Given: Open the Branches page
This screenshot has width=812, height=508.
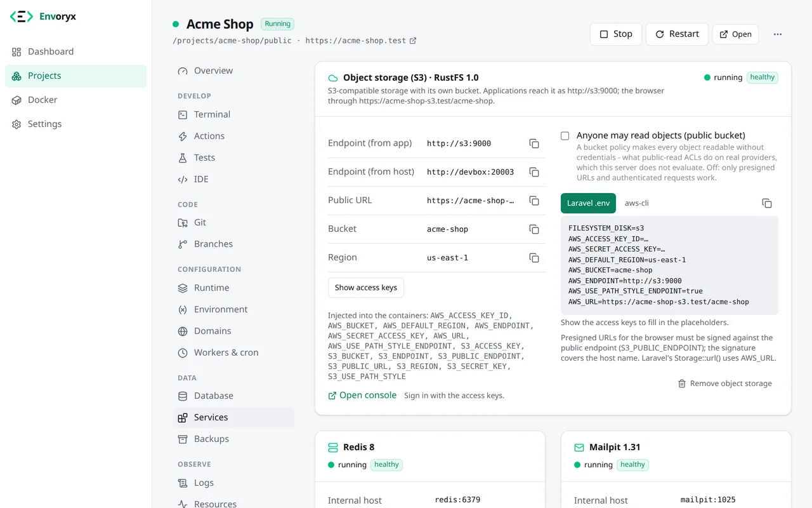Looking at the screenshot, I should 233,244.
